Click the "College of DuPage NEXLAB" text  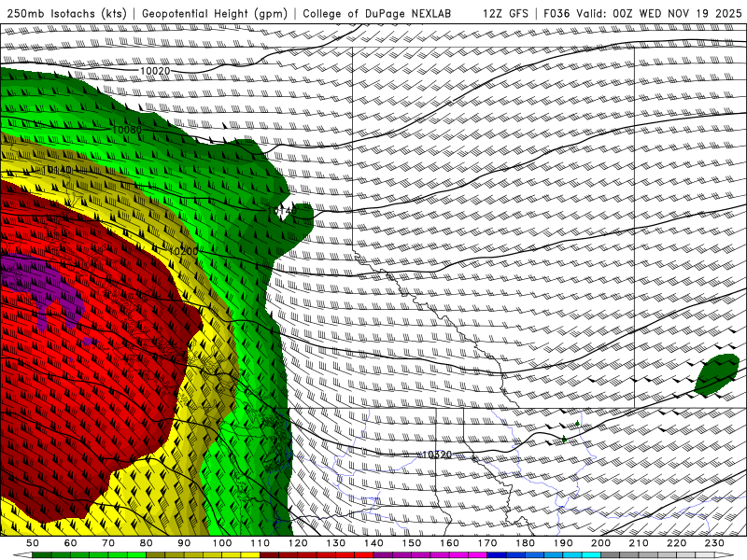(x=377, y=14)
